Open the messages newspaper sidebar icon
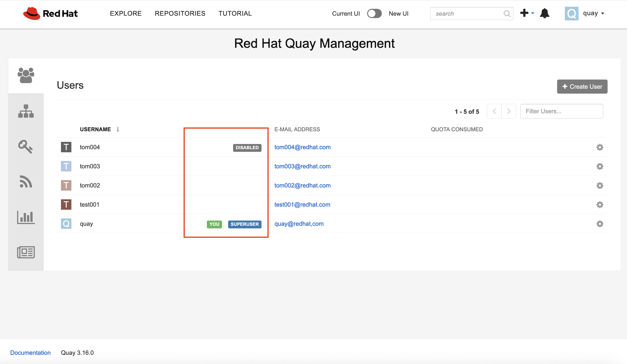 tap(26, 252)
